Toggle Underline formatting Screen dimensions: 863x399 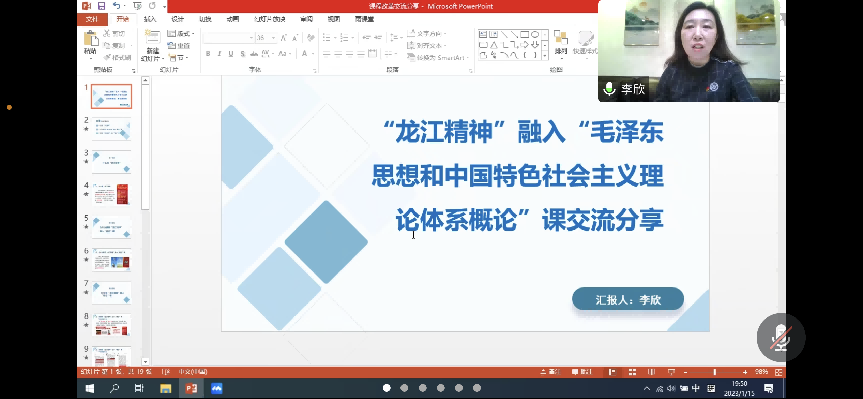tap(231, 53)
